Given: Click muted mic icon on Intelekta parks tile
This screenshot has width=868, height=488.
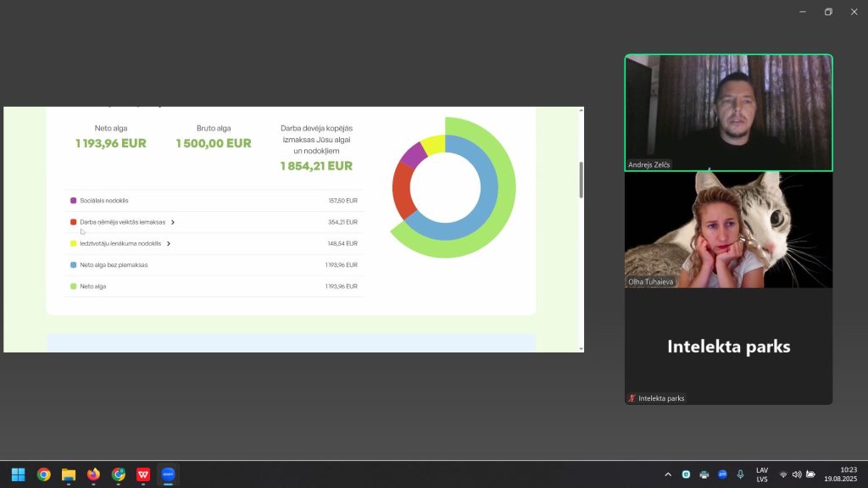Looking at the screenshot, I should click(632, 398).
